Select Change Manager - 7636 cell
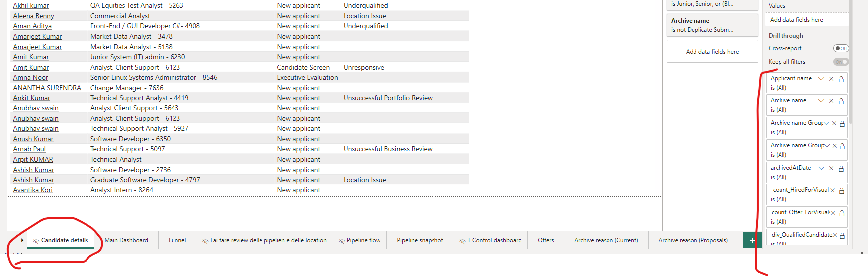Image resolution: width=868 pixels, height=276 pixels. point(127,88)
